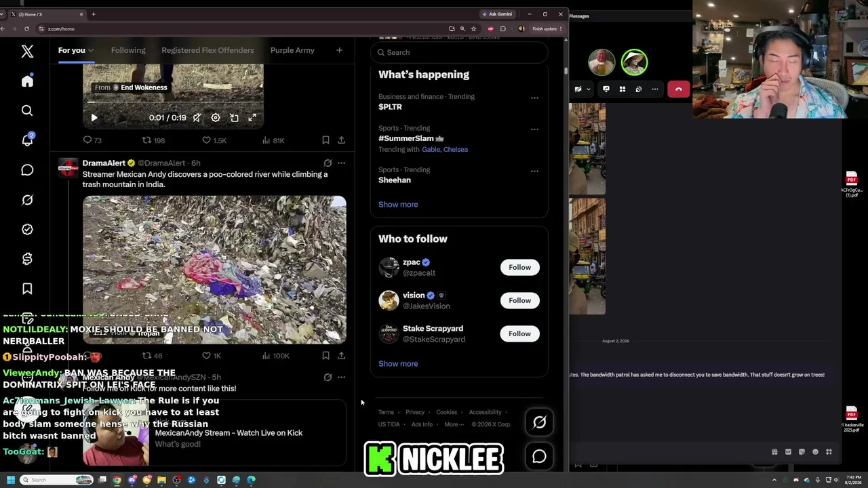
Task: Toggle camera in the Messages call
Action: [578, 89]
